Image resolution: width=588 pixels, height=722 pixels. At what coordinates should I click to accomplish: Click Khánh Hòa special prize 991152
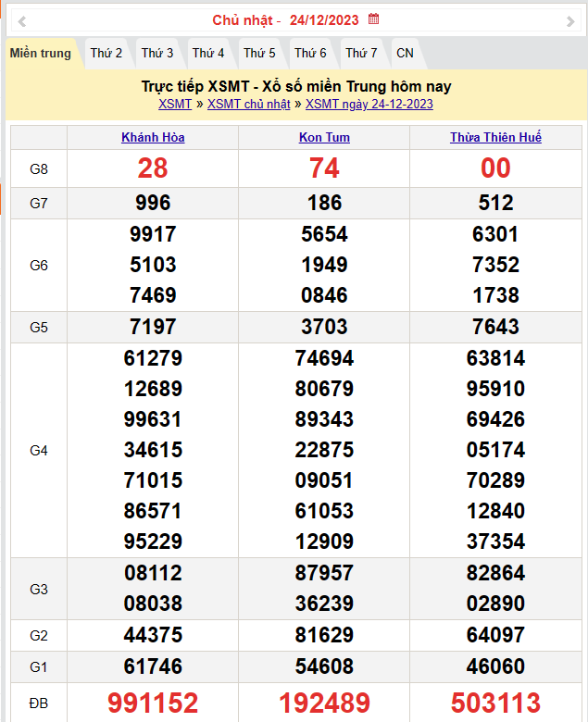coord(153,703)
